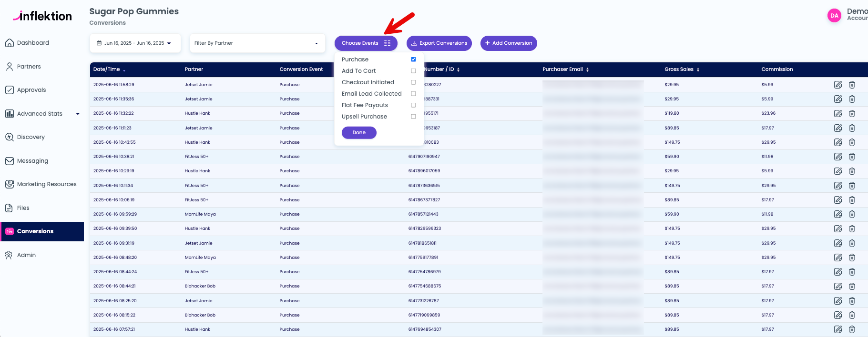Enable the Checkout Initiated checkbox
Screen dimensions: 868x337
(413, 82)
